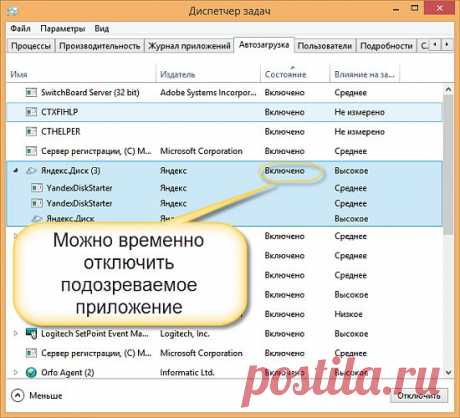Select the Автозагрузка tab
460x418 pixels.
tap(264, 45)
